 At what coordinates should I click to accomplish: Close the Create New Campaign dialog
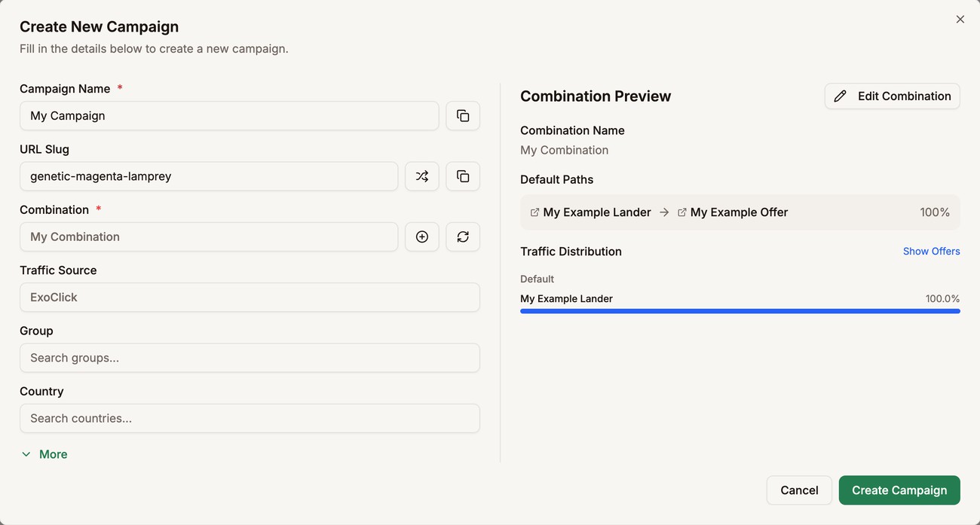coord(960,20)
